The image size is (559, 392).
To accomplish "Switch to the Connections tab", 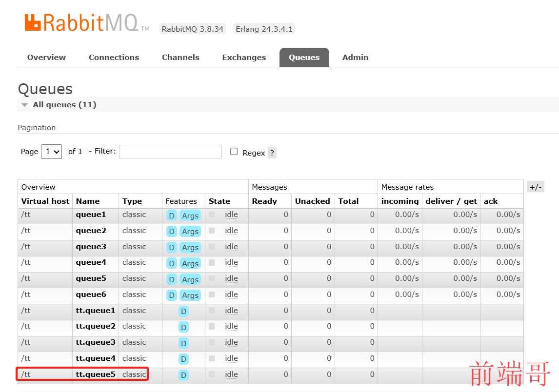I will tap(114, 58).
